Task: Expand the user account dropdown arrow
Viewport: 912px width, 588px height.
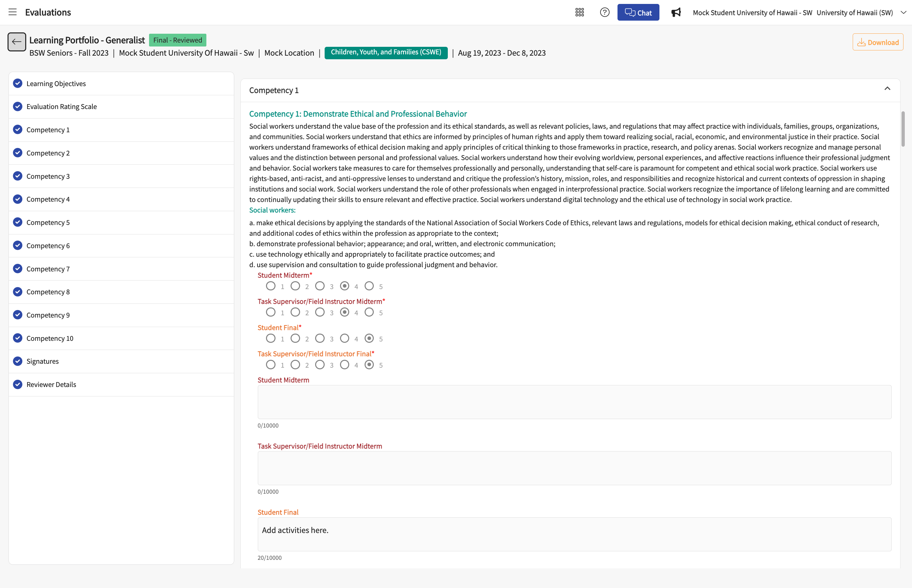Action: (x=903, y=12)
